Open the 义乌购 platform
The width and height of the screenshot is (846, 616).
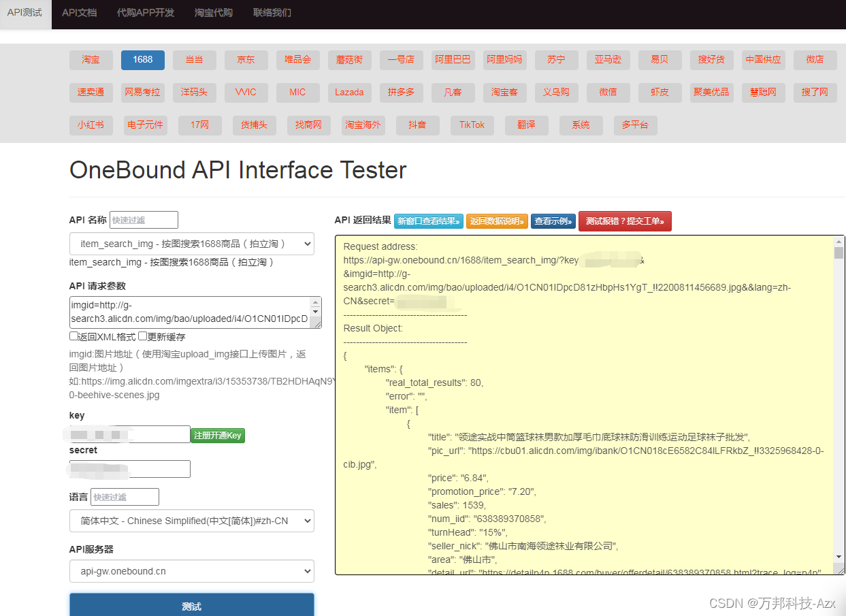coord(557,93)
